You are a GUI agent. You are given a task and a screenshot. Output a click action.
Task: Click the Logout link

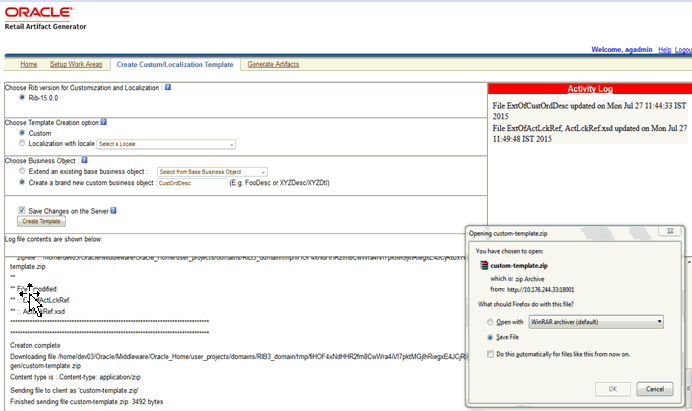coord(683,50)
